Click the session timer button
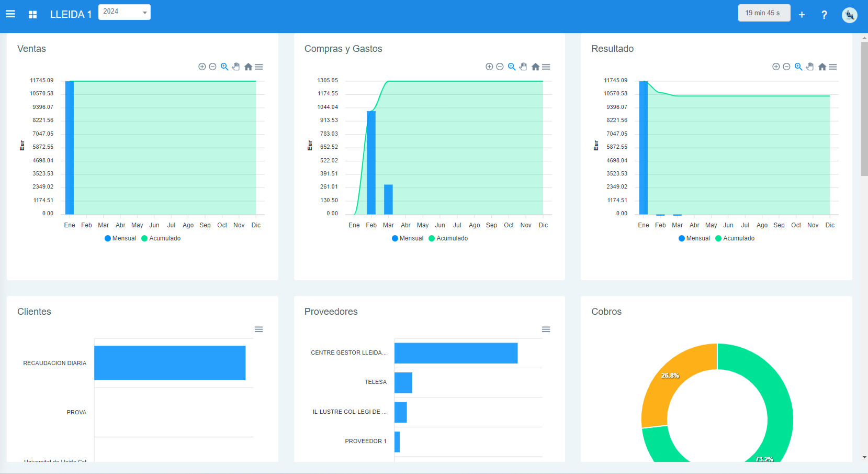The width and height of the screenshot is (868, 474). click(x=763, y=13)
